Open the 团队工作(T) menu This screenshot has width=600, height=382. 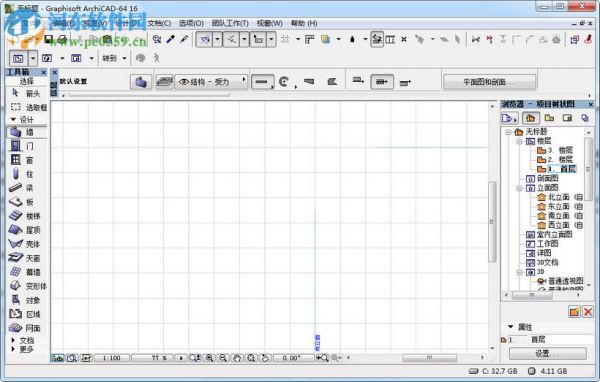230,23
